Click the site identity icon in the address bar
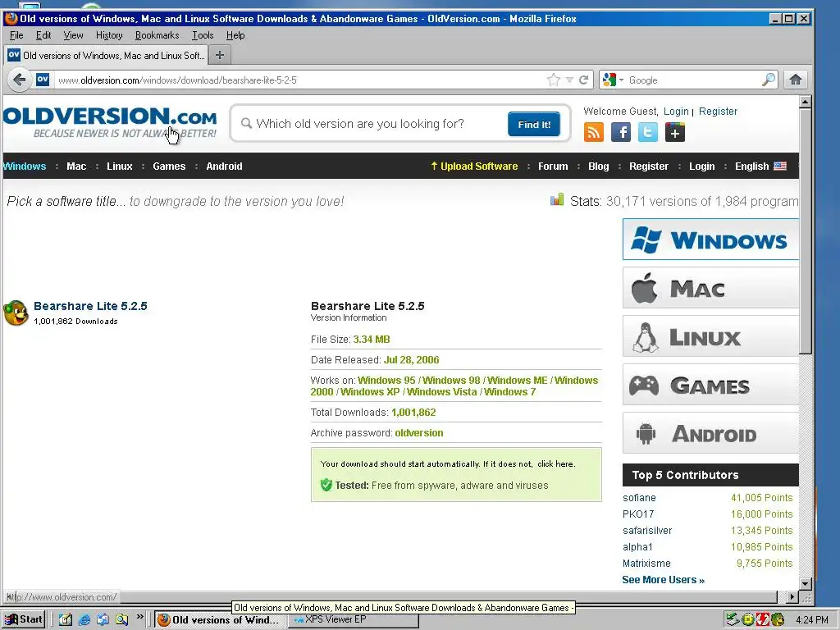 pos(43,80)
